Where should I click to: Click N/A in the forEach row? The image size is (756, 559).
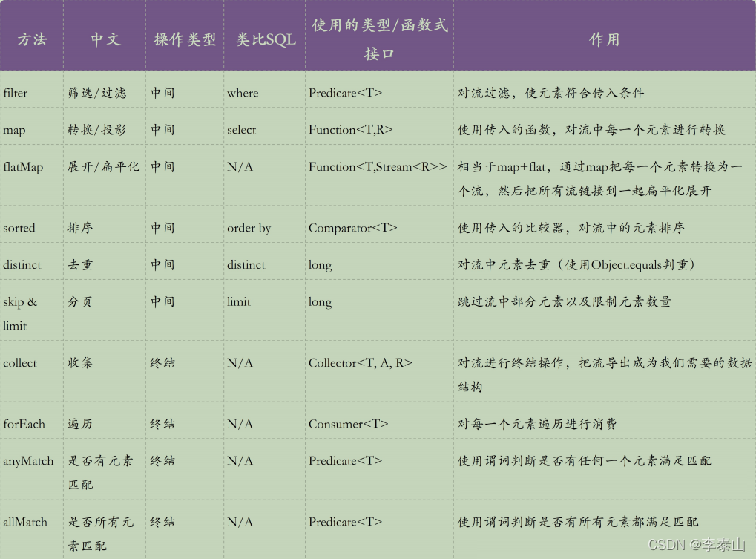(x=240, y=424)
